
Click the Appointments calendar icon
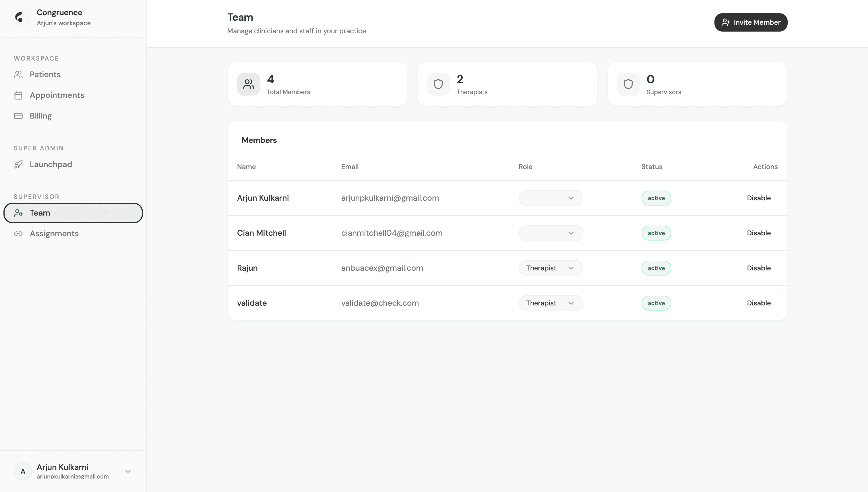tap(18, 95)
